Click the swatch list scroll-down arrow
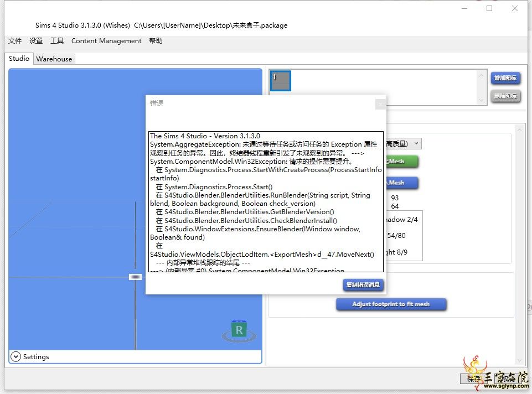The image size is (532, 394). [481, 100]
